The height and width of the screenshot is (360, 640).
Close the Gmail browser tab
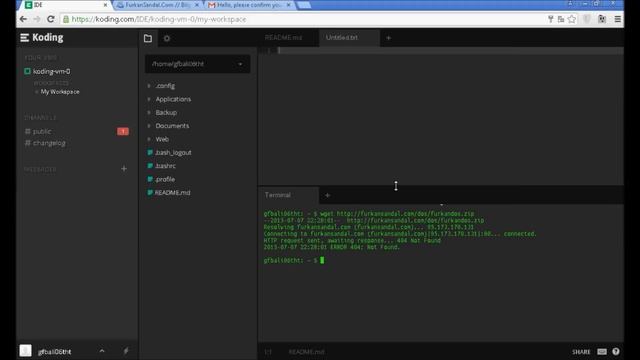pos(289,5)
